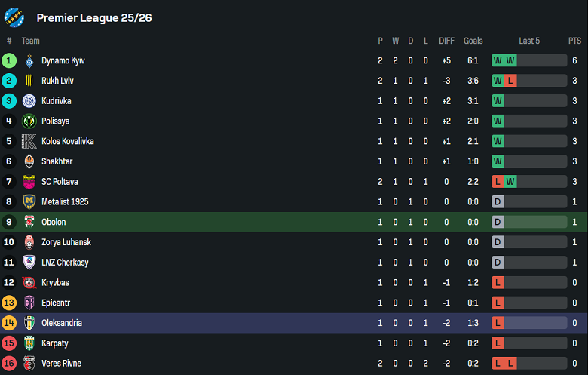Click the Shakhtar club crest
This screenshot has height=375, width=588.
coord(29,161)
